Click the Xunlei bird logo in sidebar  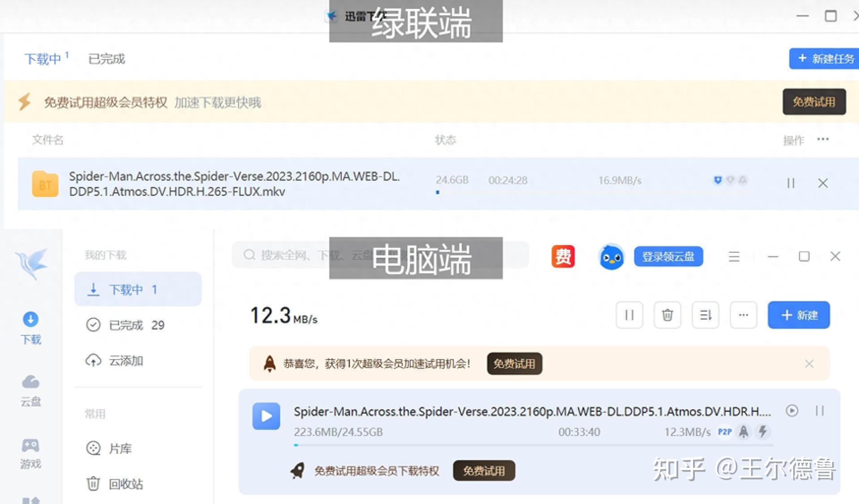point(31,264)
